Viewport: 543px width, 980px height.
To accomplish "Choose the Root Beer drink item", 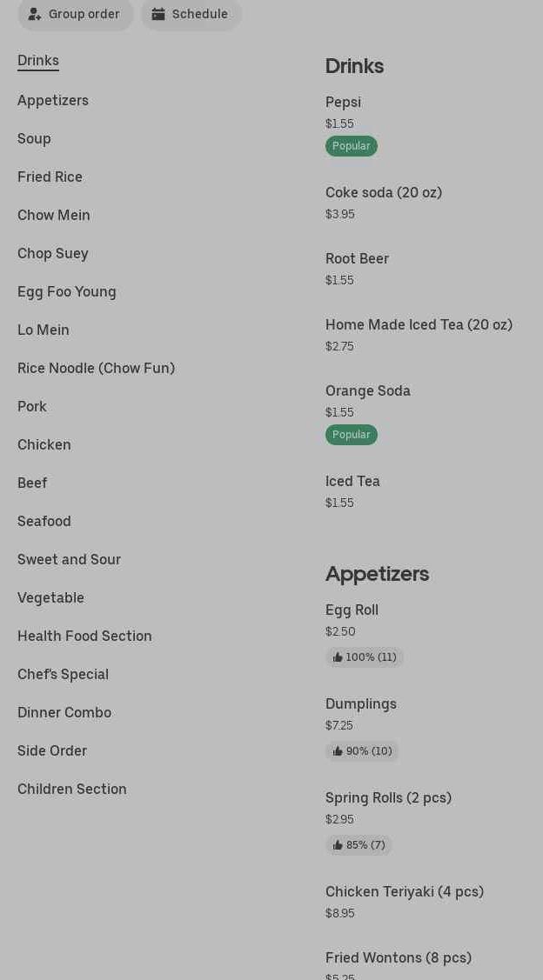I will click(357, 259).
